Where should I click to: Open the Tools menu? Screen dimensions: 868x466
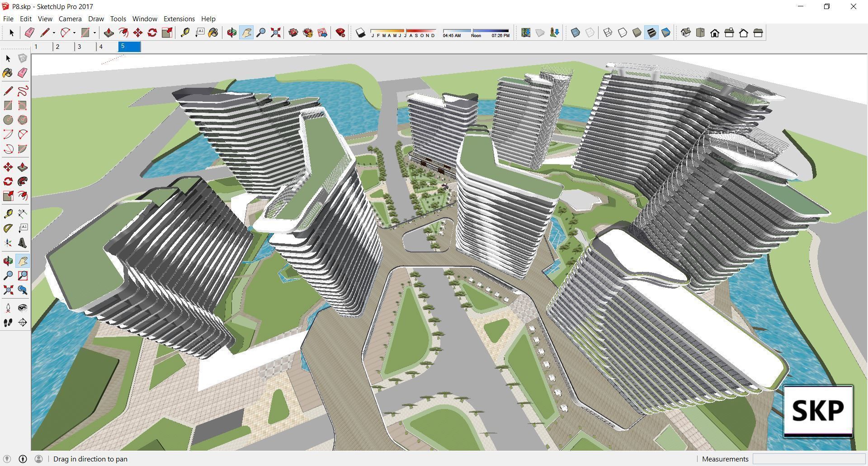click(x=118, y=19)
